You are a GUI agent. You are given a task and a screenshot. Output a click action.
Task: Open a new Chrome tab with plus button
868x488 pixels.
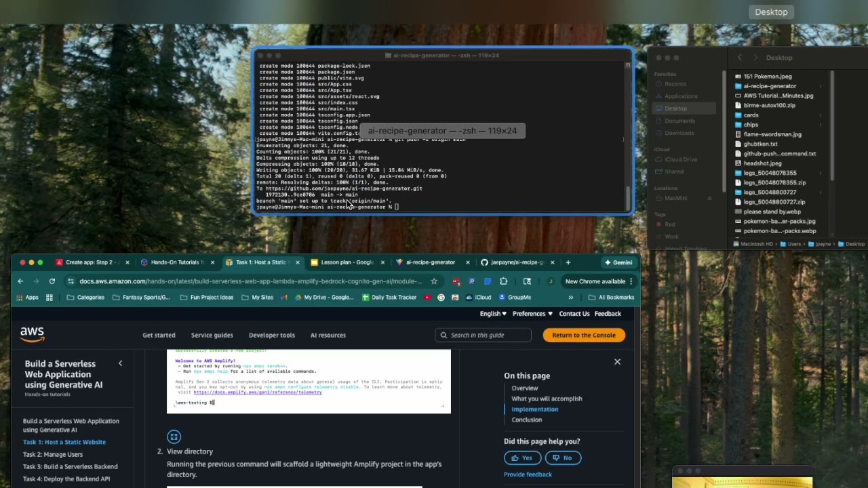[x=568, y=262]
